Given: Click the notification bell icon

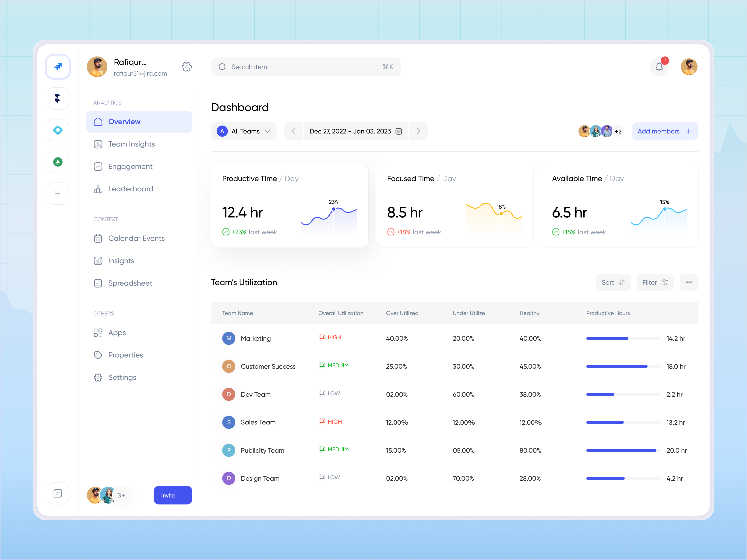Looking at the screenshot, I should [x=659, y=66].
